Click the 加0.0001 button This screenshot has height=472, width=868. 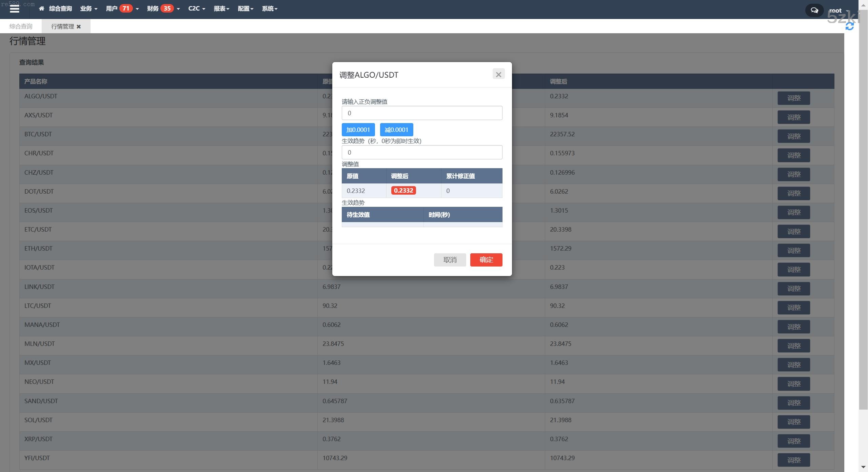(x=358, y=130)
